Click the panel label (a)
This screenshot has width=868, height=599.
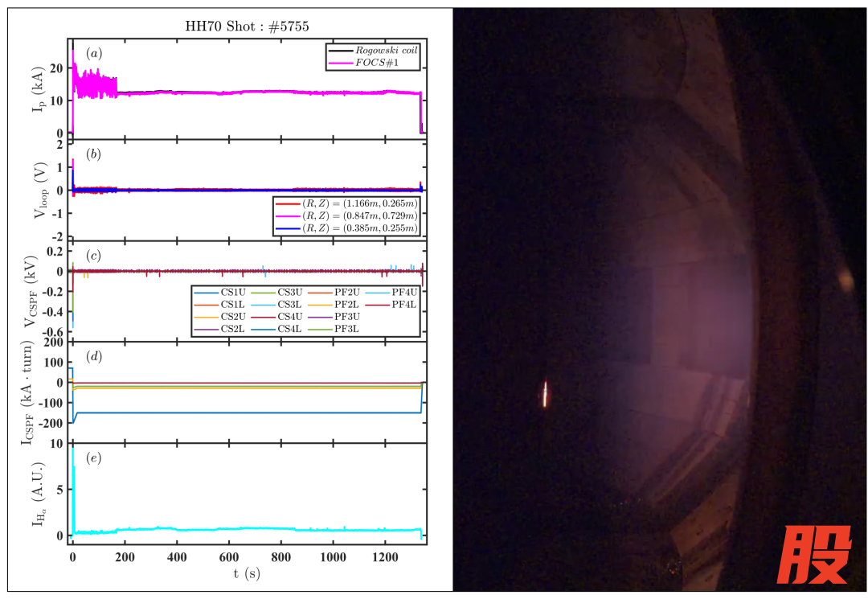[x=94, y=54]
